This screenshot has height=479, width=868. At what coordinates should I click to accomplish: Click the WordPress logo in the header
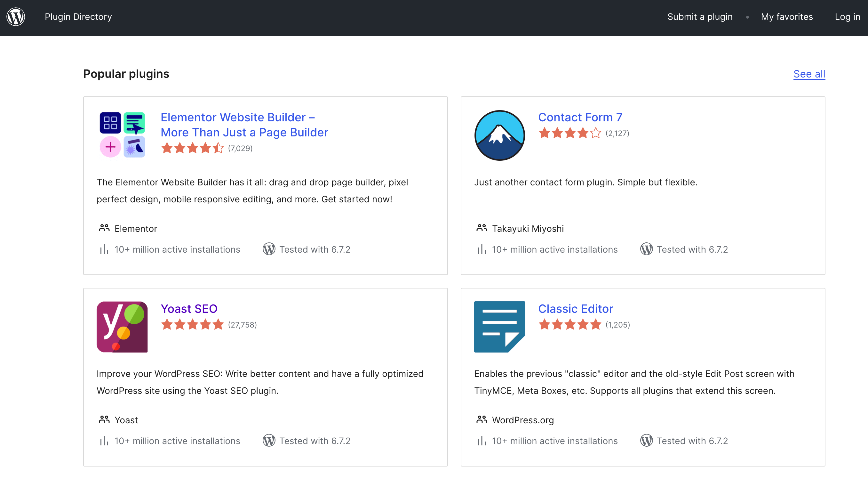point(16,17)
